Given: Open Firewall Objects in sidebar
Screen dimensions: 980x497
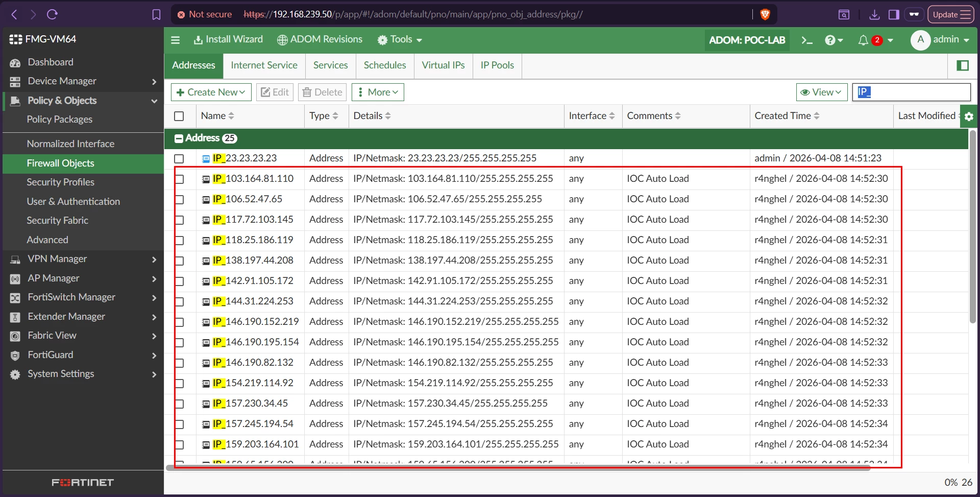Looking at the screenshot, I should 83,163.
